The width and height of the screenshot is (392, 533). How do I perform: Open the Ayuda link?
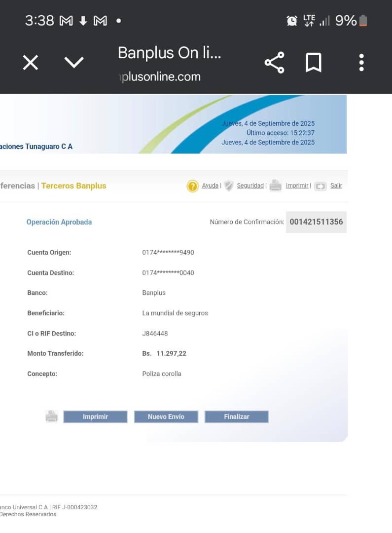[x=210, y=186]
